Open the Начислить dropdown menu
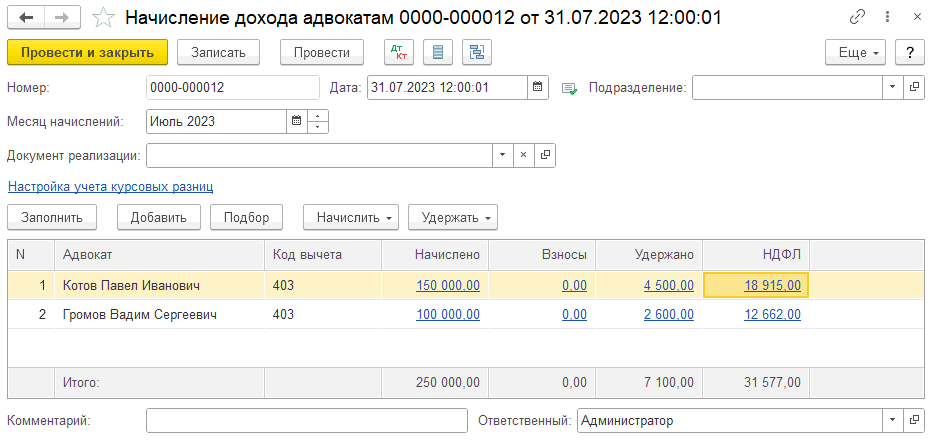Screen dimensions: 935x441 tap(356, 217)
